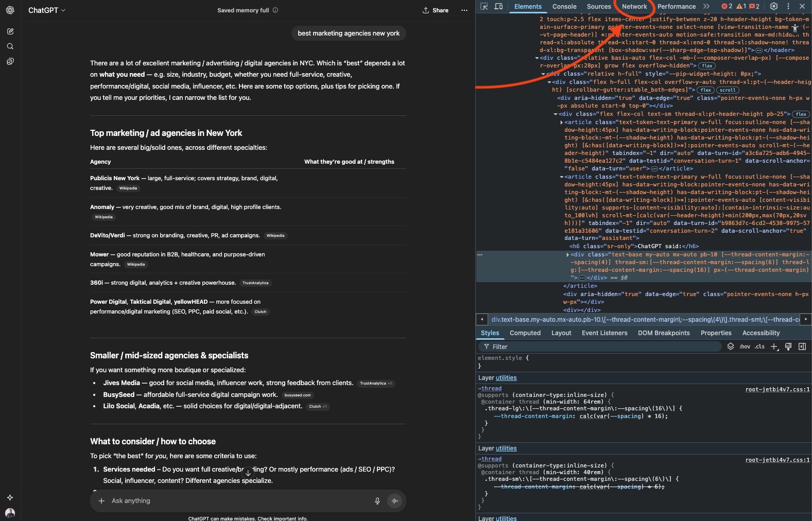Click the Styles Filter input
The image size is (812, 521).
(x=600, y=346)
